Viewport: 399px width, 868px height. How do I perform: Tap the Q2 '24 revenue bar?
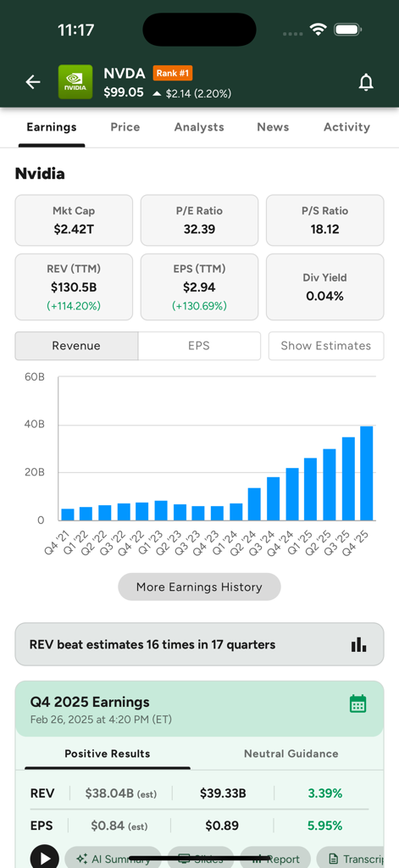coord(254,504)
